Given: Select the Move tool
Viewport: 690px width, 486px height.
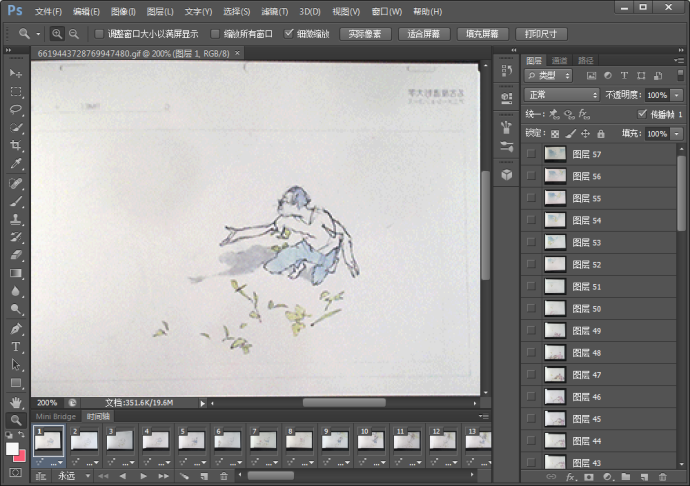Looking at the screenshot, I should 16,73.
